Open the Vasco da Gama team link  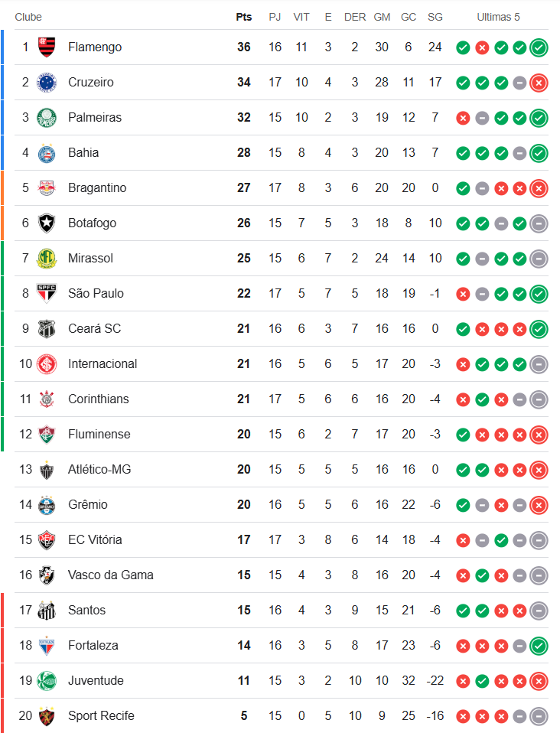[110, 575]
